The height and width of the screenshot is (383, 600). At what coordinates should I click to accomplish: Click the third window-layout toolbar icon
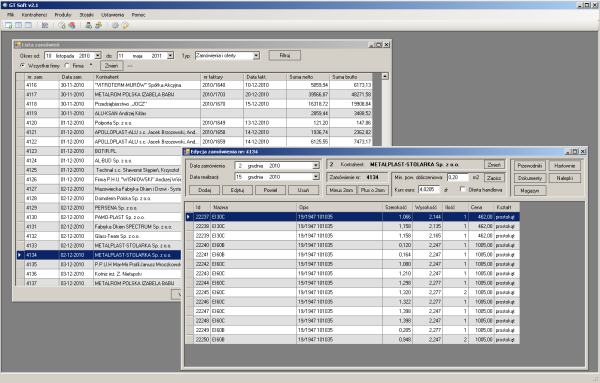click(28, 25)
